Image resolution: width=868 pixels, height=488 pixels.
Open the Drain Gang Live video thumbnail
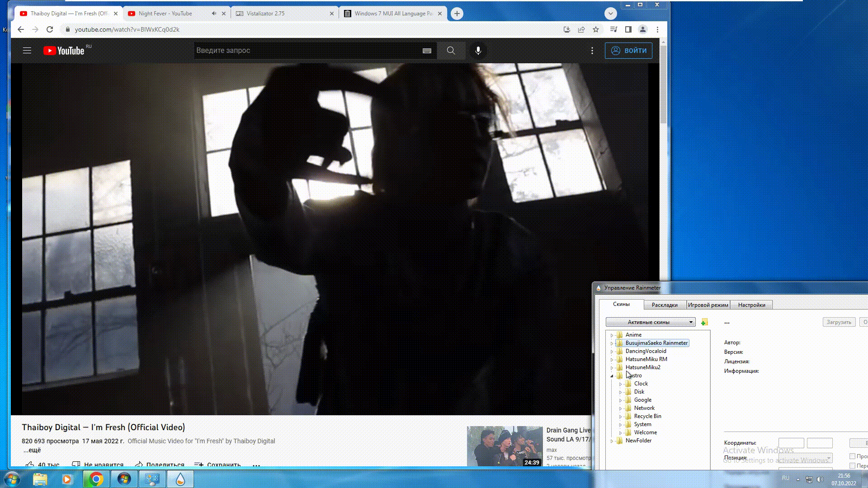pyautogui.click(x=505, y=446)
